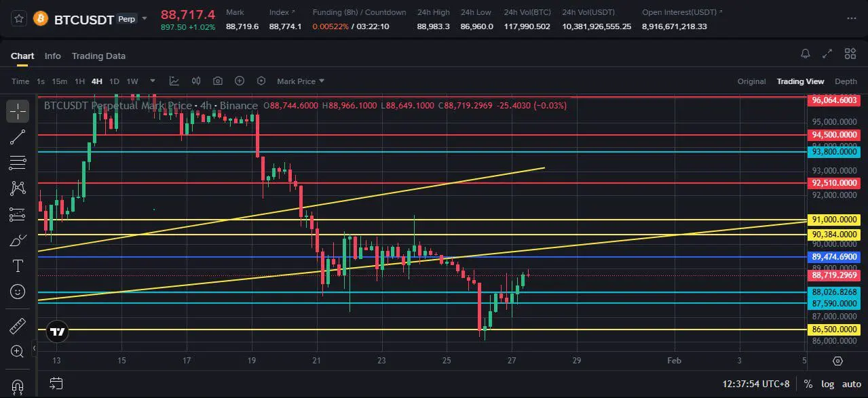The image size is (868, 398).
Task: Select the 4H interval
Action: (97, 81)
